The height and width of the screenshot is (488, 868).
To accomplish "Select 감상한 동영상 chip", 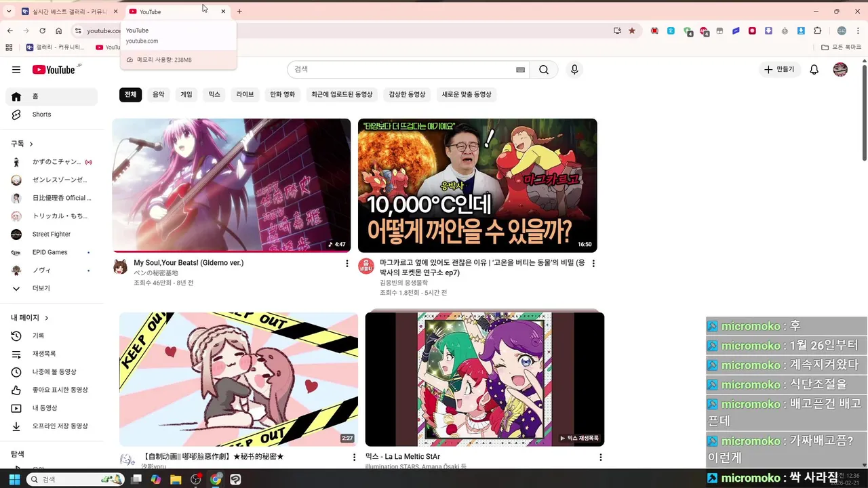I will pyautogui.click(x=407, y=95).
